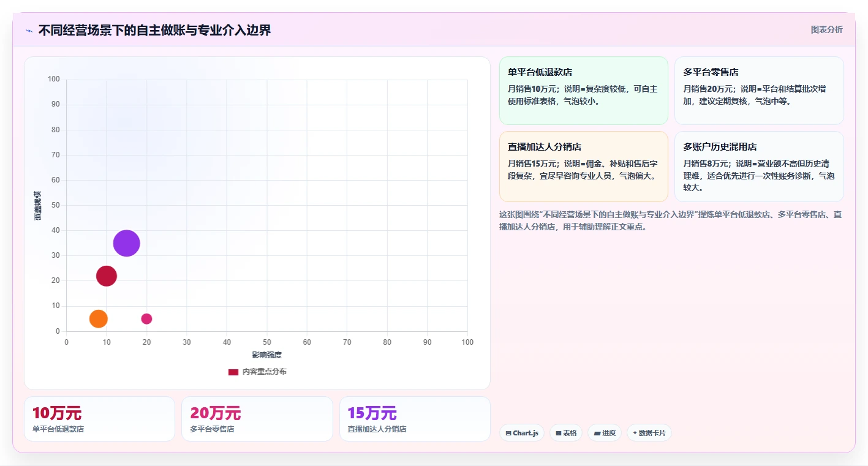Select the 15万元 stat card
The image size is (868, 466).
[415, 419]
